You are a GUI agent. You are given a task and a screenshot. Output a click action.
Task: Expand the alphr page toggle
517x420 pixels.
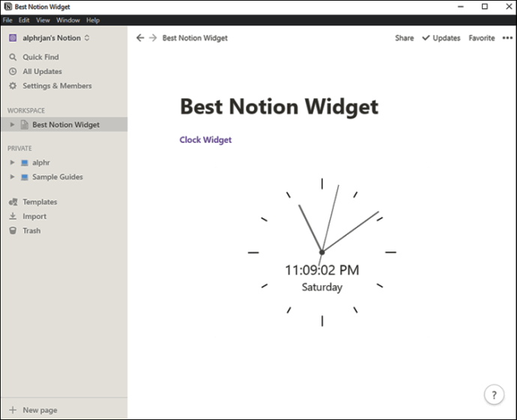[12, 162]
